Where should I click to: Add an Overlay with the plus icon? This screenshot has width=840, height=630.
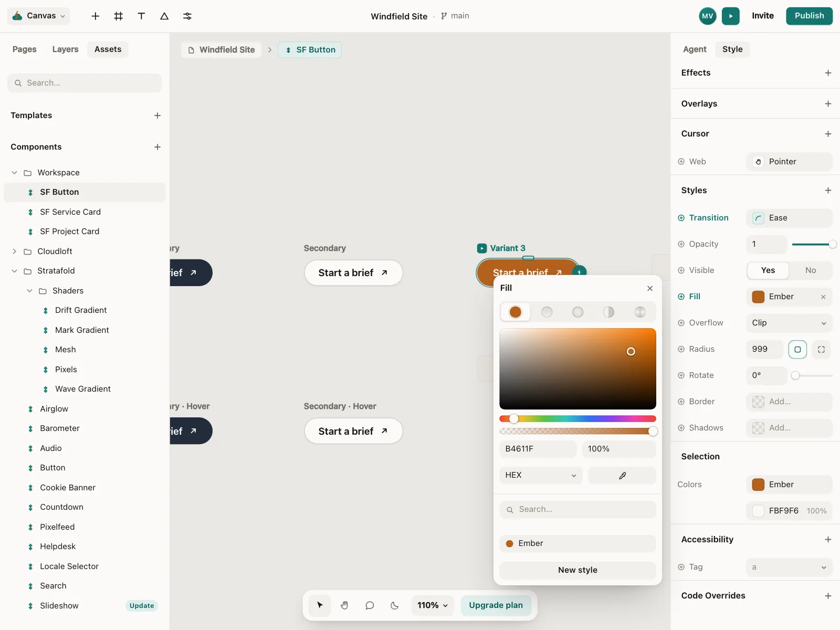[828, 104]
